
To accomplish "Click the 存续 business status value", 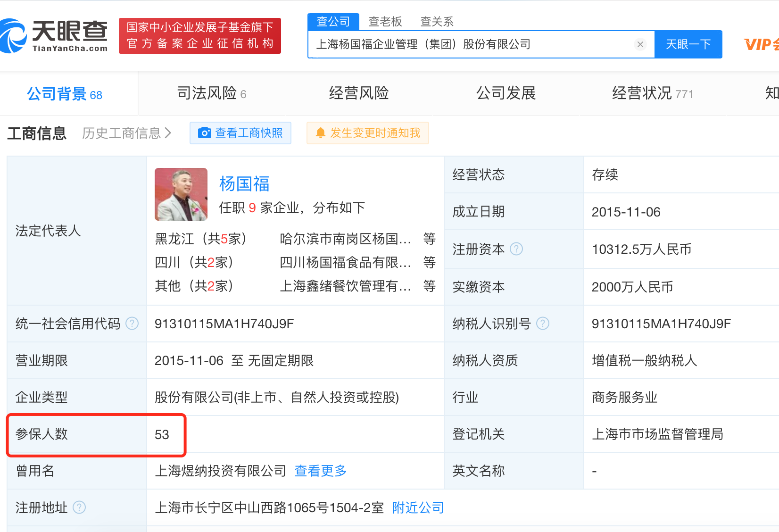I will (x=605, y=175).
